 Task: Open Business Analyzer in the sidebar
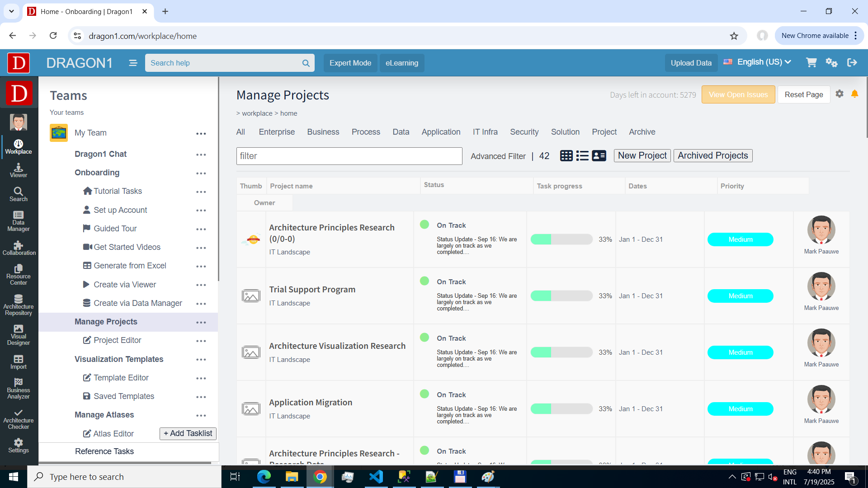[19, 389]
